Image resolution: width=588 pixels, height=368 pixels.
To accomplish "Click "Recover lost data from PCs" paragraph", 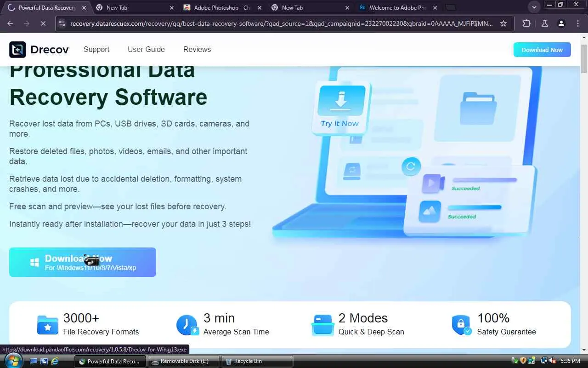I will tap(130, 129).
